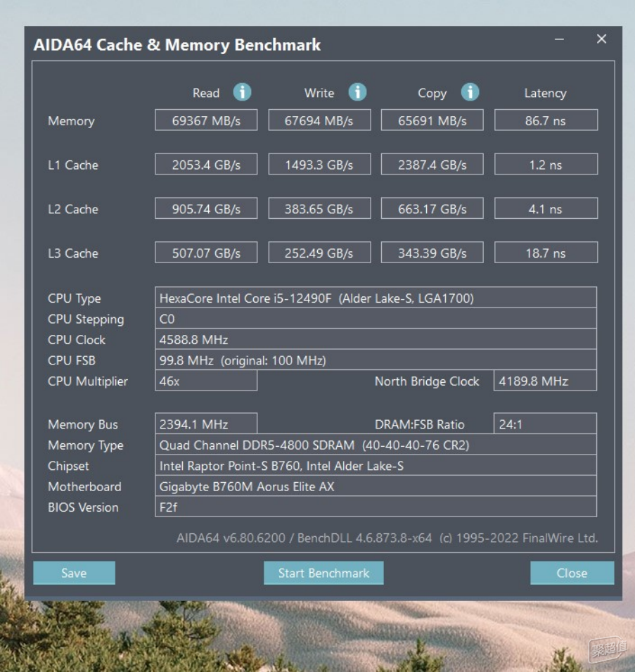Click the Memory latency 86.7 ns field
This screenshot has width=635, height=672.
click(x=546, y=120)
